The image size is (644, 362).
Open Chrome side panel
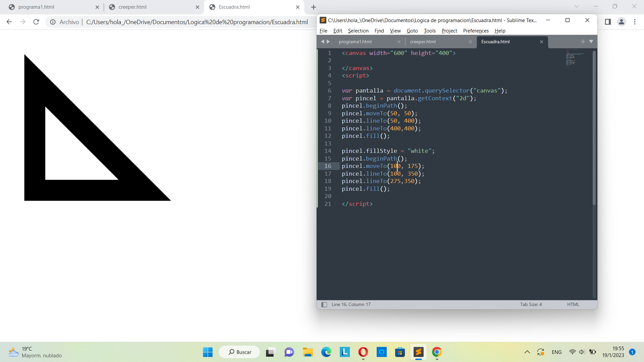pyautogui.click(x=608, y=22)
